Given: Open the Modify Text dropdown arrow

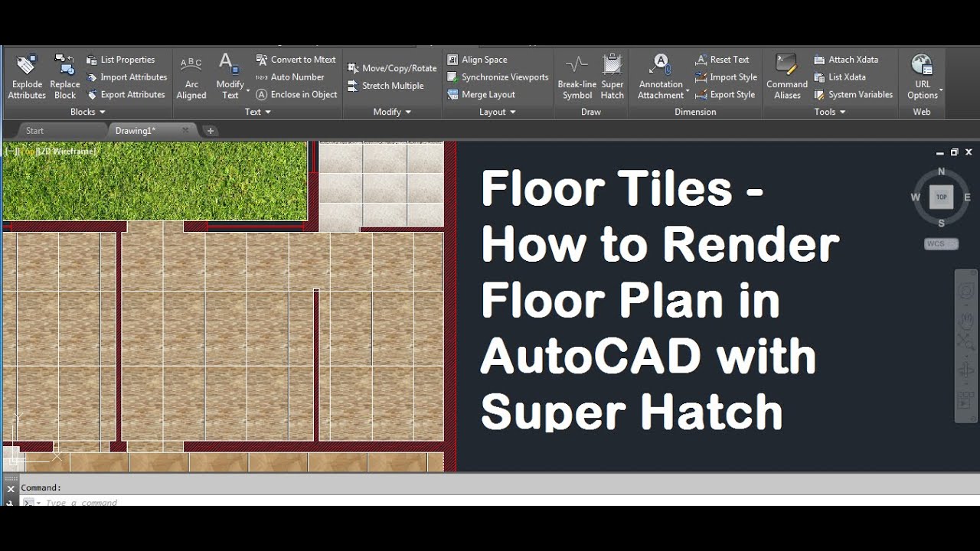Looking at the screenshot, I should [x=248, y=92].
